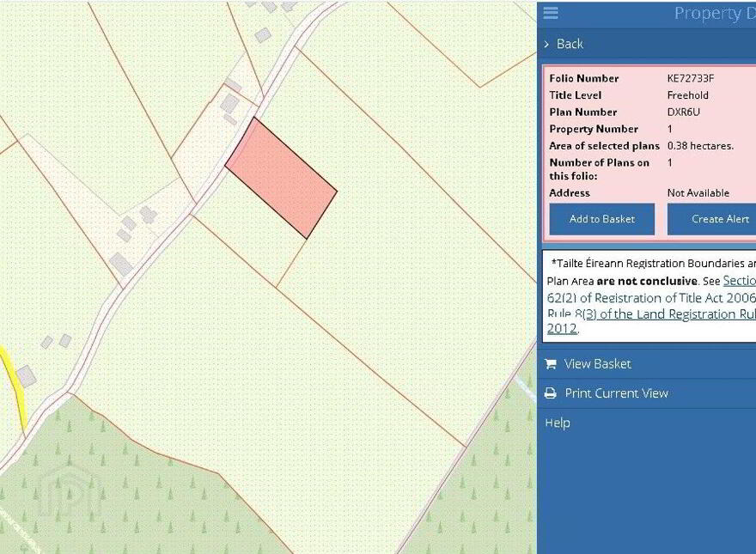Click the Property Details panel title
This screenshot has width=756, height=554.
click(x=715, y=13)
